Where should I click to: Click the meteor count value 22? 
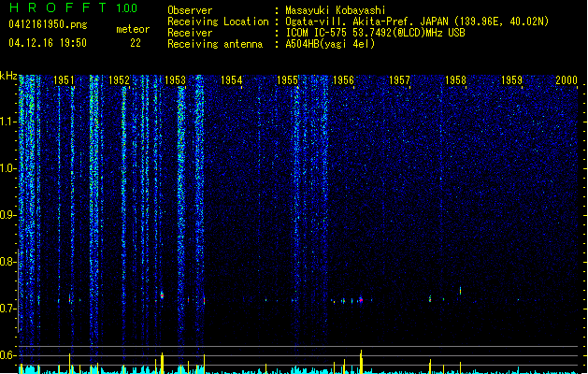(x=136, y=43)
